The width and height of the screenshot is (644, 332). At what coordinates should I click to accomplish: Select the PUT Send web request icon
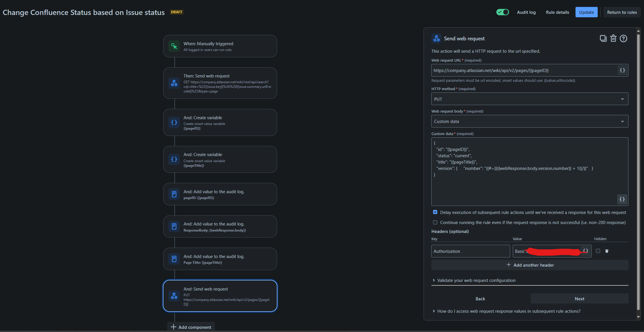point(174,296)
